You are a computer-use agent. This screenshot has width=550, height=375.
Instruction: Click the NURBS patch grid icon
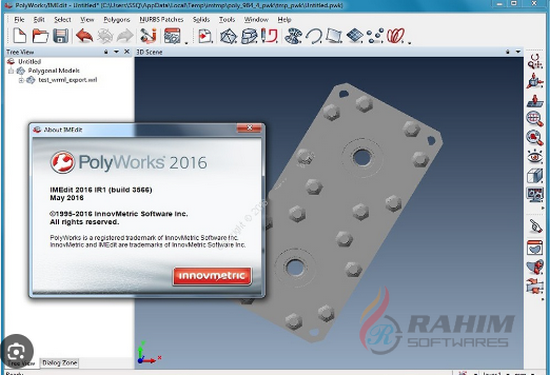pos(355,36)
